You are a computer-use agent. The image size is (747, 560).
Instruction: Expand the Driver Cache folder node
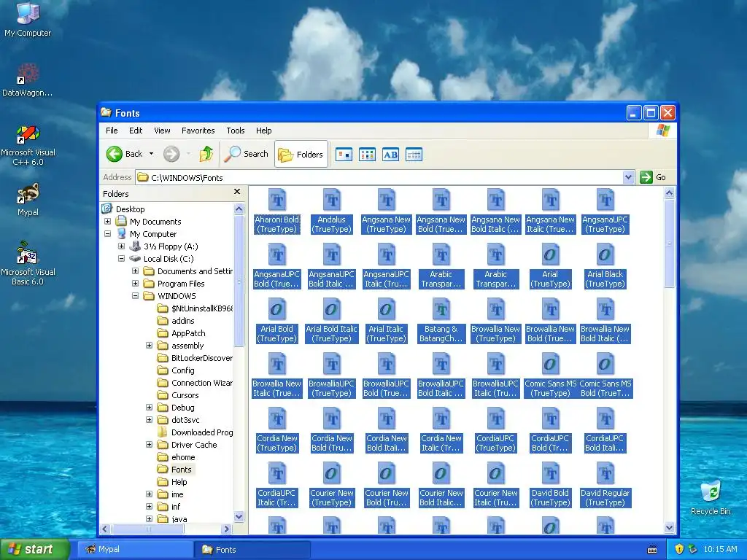click(x=149, y=444)
